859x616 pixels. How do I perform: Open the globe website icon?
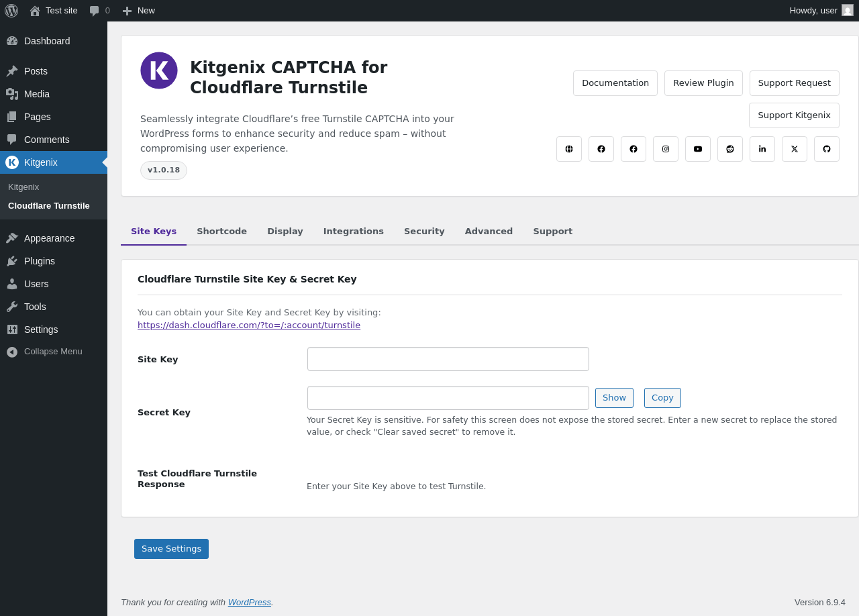click(x=569, y=149)
